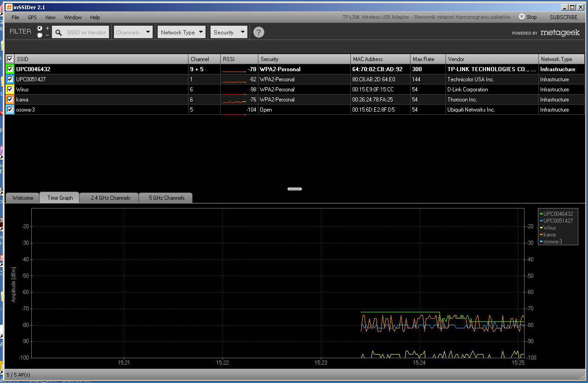Sort by the Channel column header

click(x=204, y=59)
